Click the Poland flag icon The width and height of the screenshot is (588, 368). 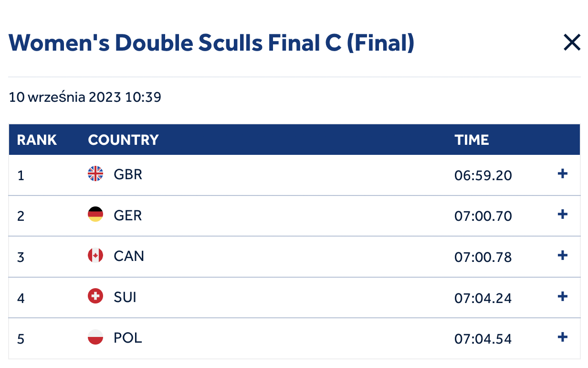point(95,337)
